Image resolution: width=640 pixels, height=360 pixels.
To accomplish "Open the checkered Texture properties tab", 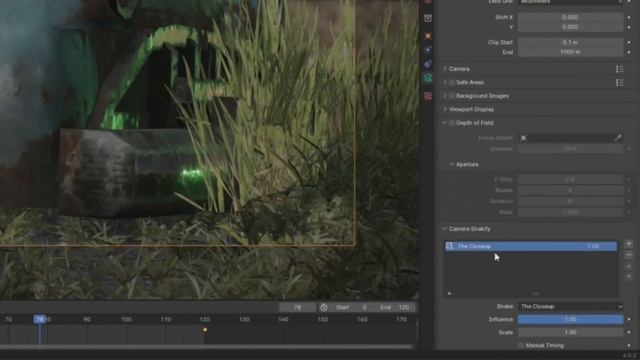I will click(x=428, y=96).
